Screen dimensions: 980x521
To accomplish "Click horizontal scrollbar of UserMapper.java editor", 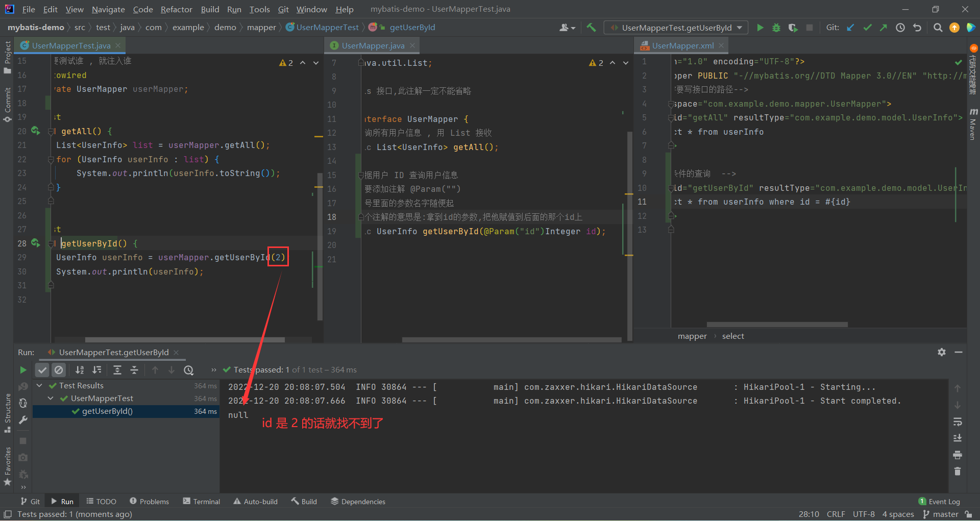I will [511, 339].
